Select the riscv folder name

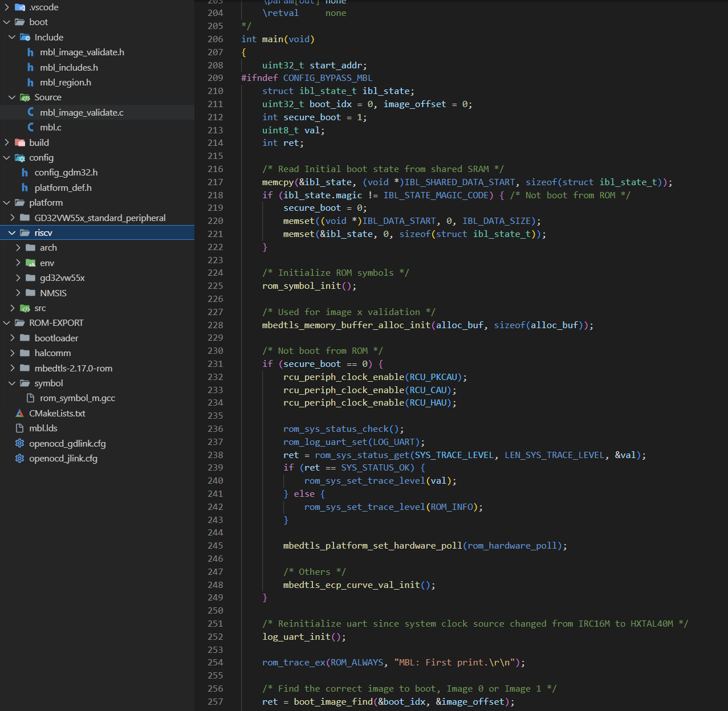click(43, 233)
